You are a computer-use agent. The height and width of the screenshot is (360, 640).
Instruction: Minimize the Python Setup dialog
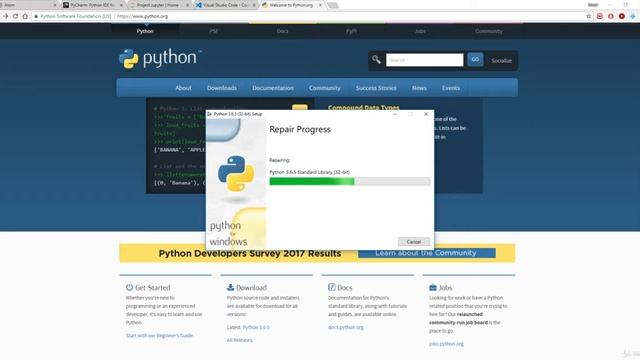(395, 114)
